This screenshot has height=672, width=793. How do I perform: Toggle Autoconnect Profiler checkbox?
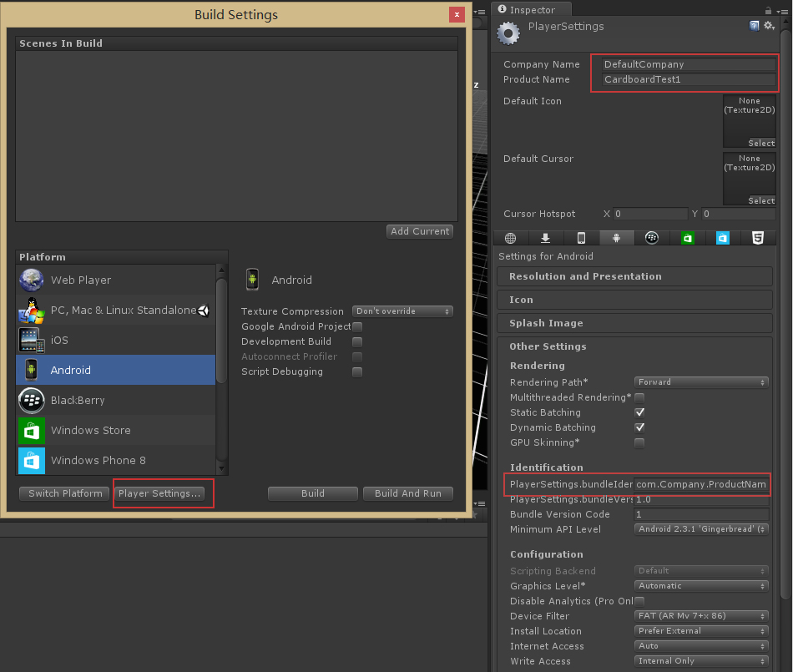pyautogui.click(x=357, y=357)
